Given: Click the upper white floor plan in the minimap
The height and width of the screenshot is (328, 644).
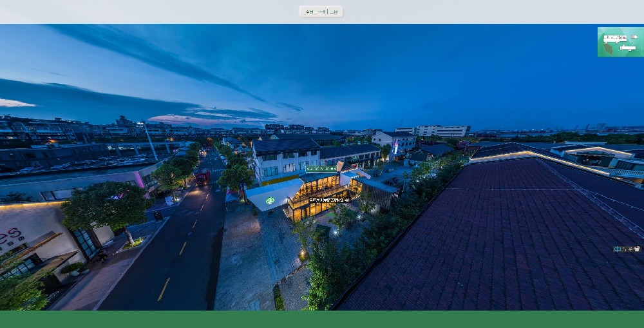Looking at the screenshot, I should (614, 39).
